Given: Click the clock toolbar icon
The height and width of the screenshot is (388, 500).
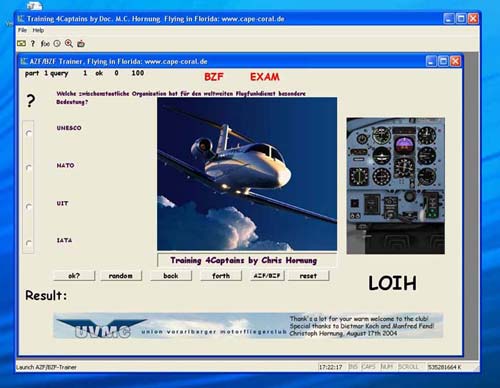Looking at the screenshot, I should 57,43.
